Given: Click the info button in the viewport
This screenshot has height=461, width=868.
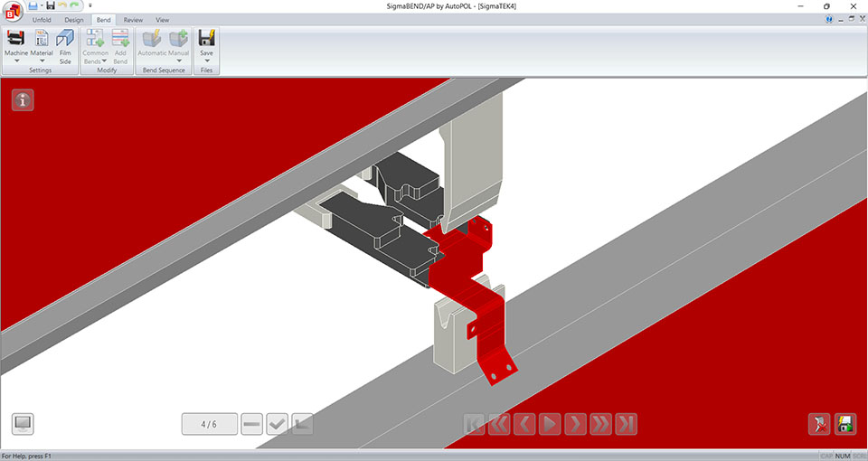Looking at the screenshot, I should click(x=23, y=100).
